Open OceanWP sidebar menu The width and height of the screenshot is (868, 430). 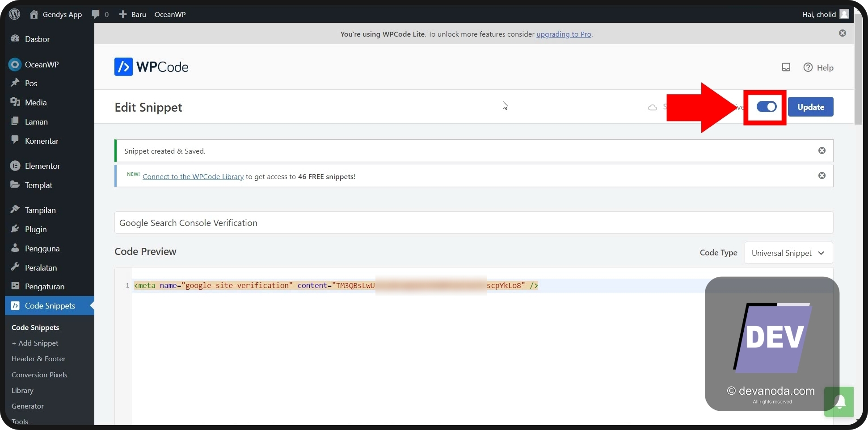[42, 64]
